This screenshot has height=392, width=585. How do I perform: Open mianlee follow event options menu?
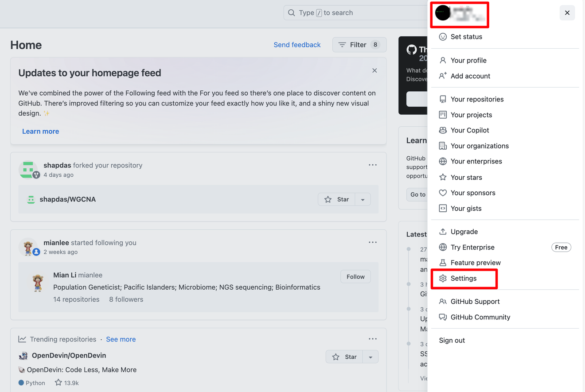tap(373, 242)
